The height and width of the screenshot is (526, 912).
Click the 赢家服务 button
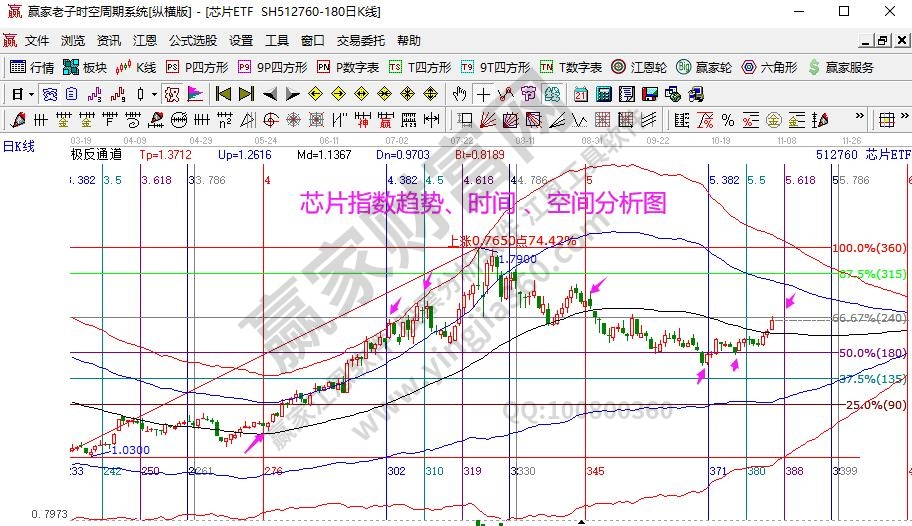(840, 67)
